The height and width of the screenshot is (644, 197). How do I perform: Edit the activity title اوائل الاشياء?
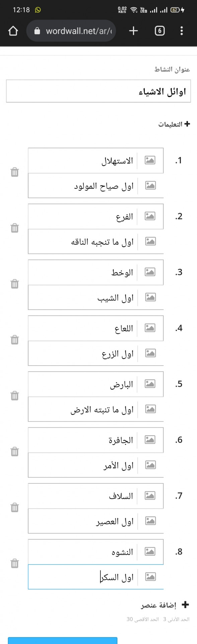98,91
